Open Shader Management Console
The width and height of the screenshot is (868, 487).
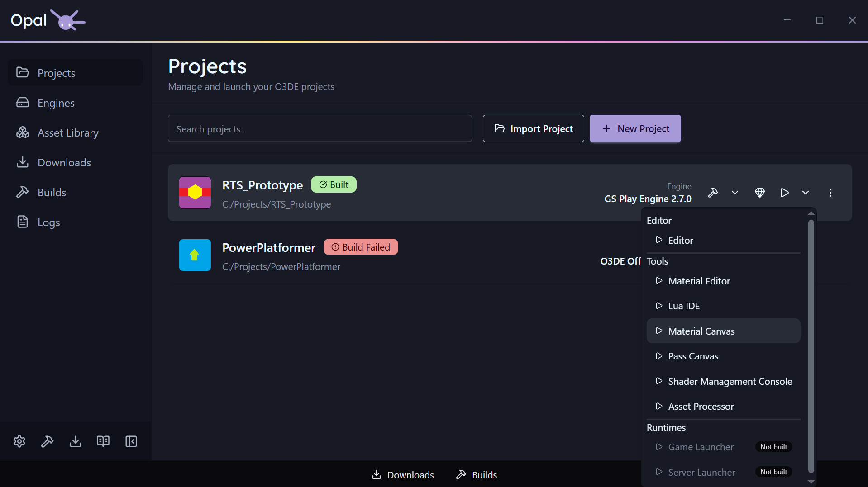724,381
